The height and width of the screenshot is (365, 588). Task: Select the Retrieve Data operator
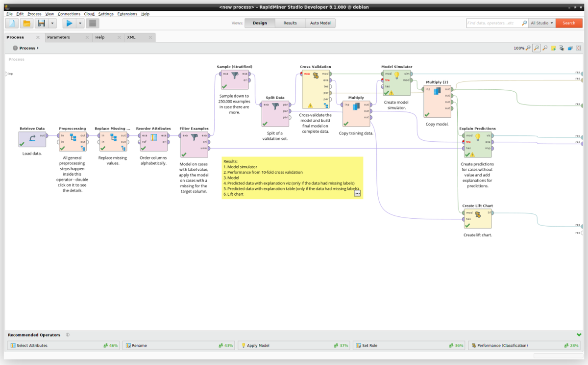click(32, 139)
